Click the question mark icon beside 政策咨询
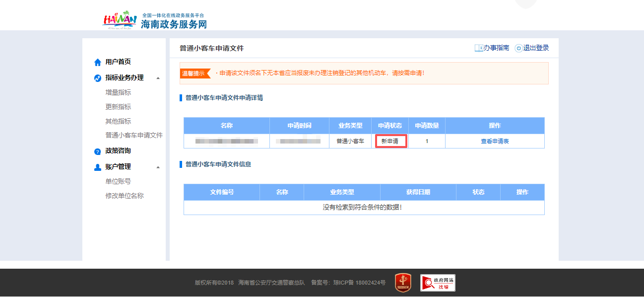Screen dimensions: 644x297 click(97, 150)
